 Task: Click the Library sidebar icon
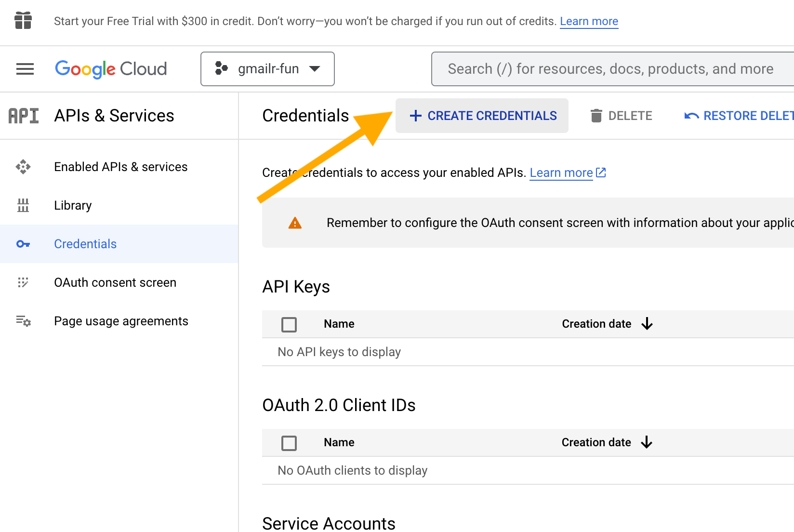[23, 205]
